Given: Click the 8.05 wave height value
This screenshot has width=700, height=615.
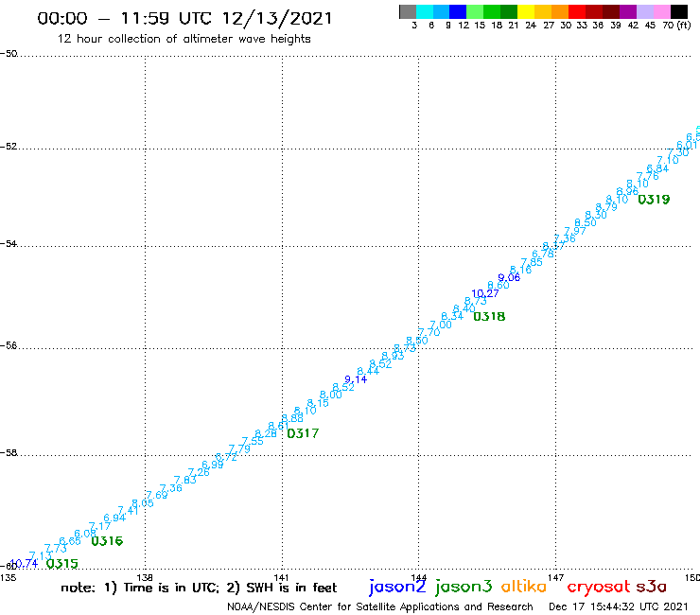Looking at the screenshot, I should pos(143,503).
